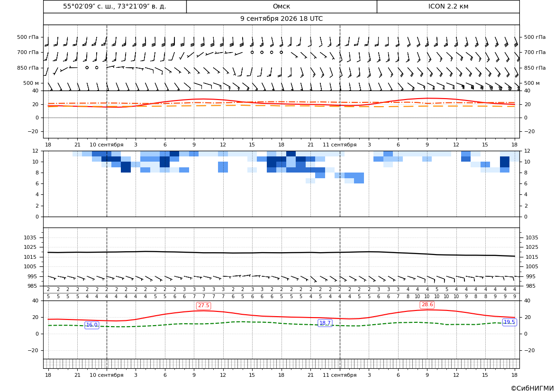Click the red 28.6 maximum temperature label
This screenshot has width=554, height=392.
427,304
